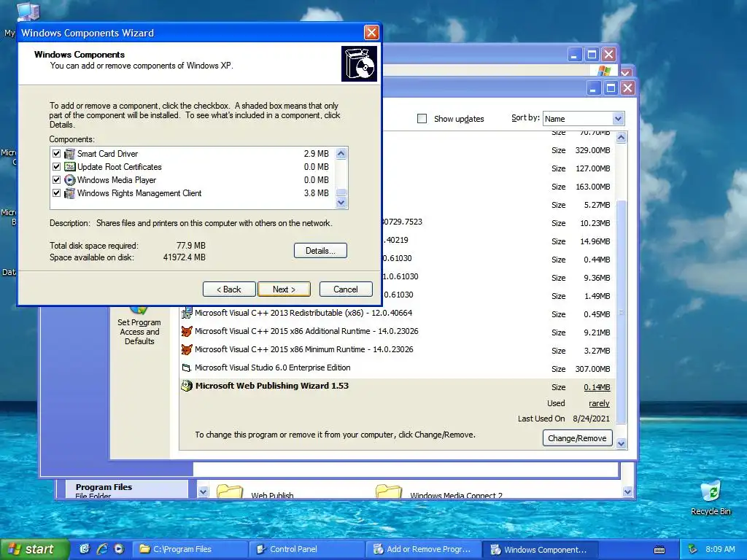Select the 329.00MB size entry
Viewport: 747px width, 560px height.
coord(592,150)
